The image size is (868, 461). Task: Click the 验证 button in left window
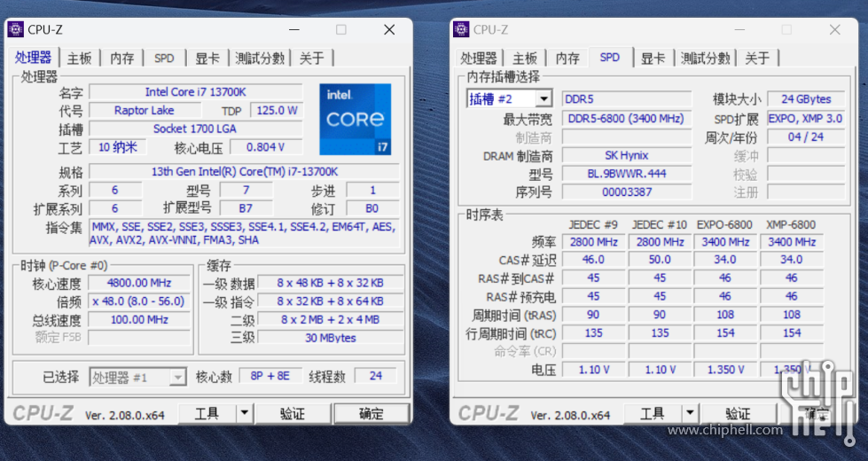[293, 413]
